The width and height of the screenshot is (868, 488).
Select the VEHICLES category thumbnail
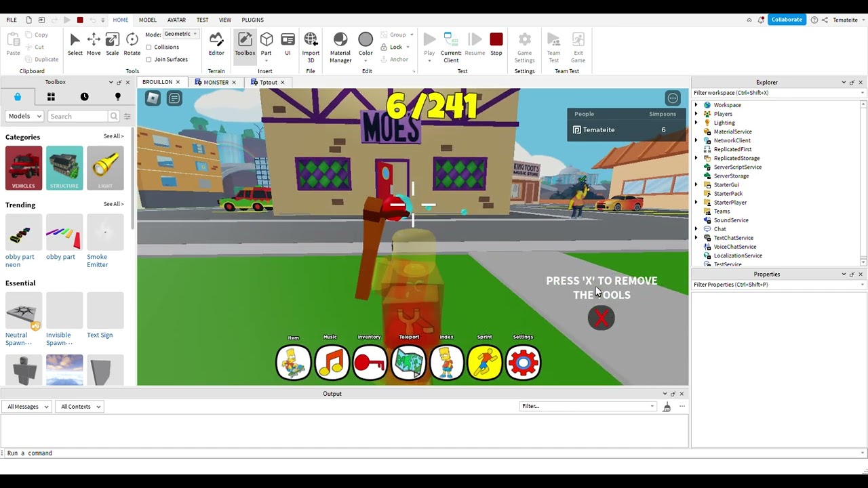(x=24, y=168)
